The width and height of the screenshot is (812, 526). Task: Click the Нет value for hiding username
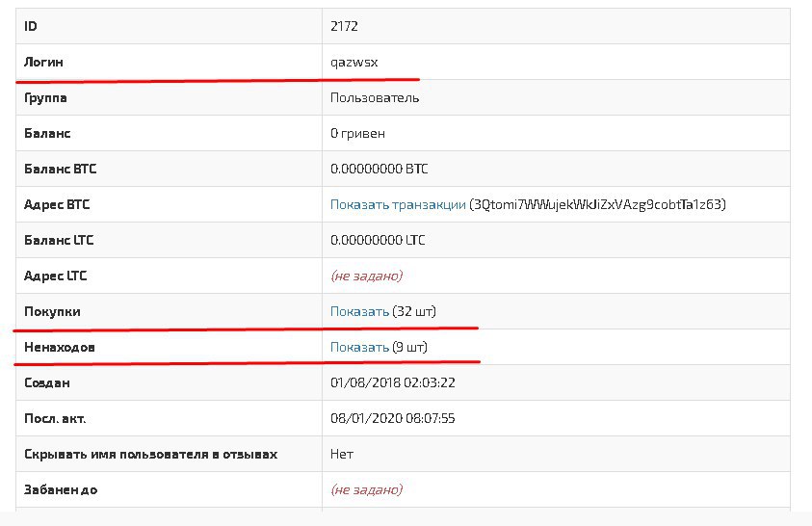click(x=342, y=454)
